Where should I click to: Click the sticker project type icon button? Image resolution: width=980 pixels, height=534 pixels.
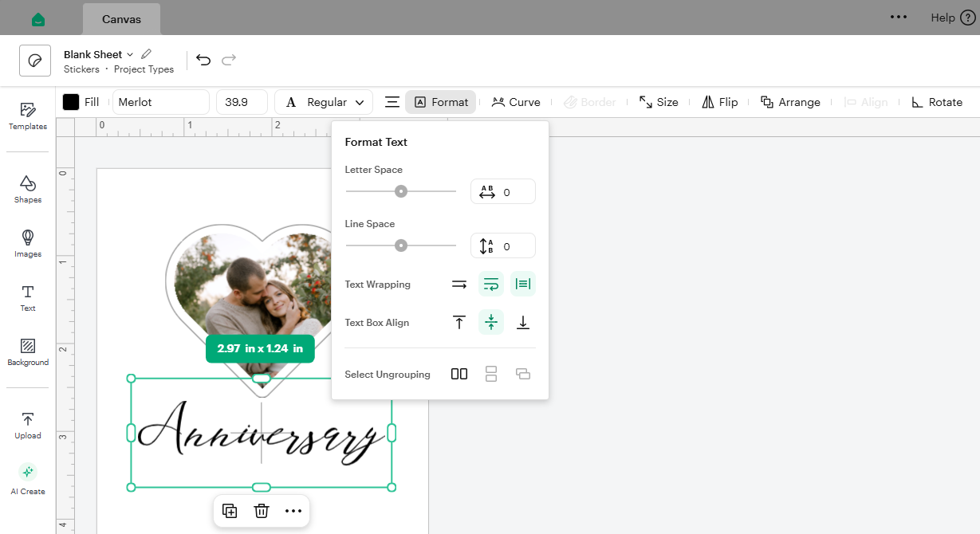point(35,61)
